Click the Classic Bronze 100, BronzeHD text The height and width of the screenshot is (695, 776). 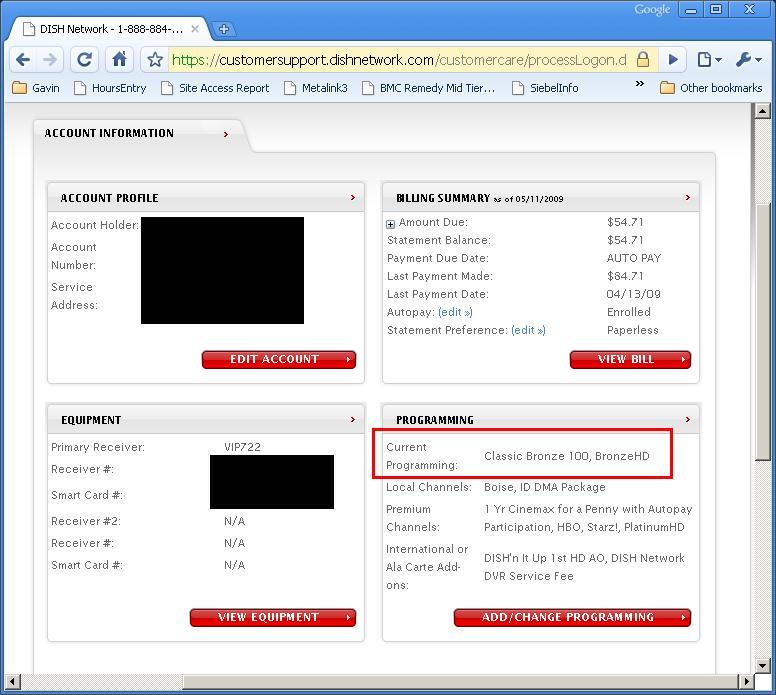coord(567,456)
